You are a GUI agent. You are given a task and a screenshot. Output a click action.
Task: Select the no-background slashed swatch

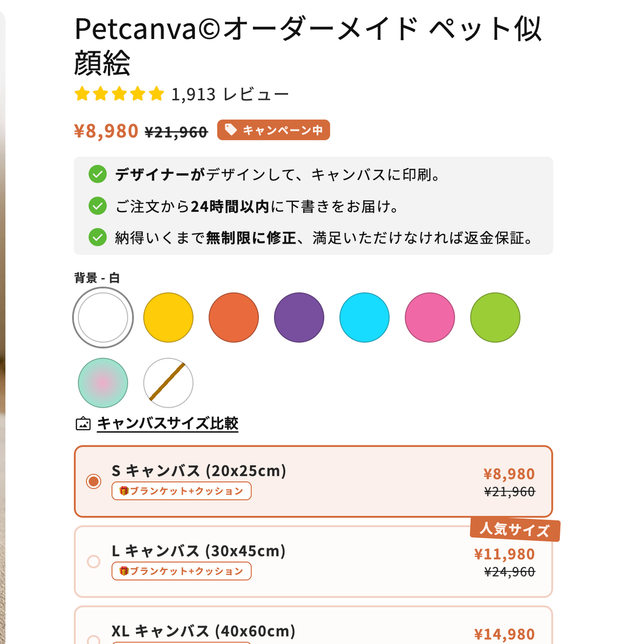(x=168, y=383)
